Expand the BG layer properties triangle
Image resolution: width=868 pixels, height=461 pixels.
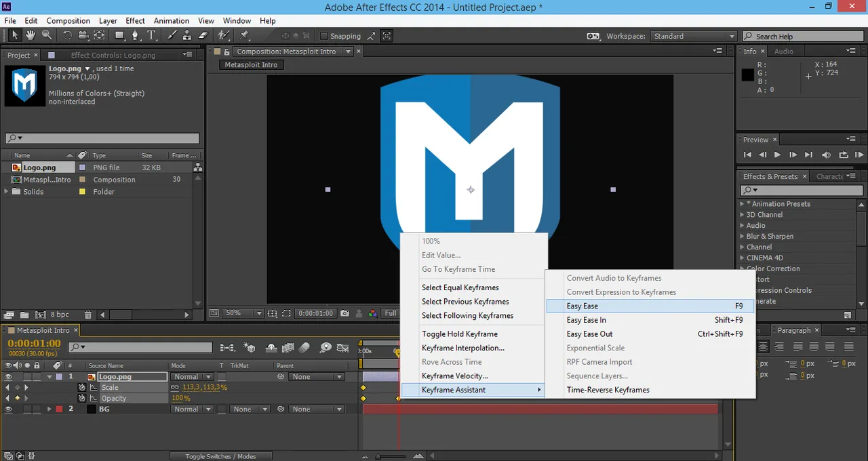[x=50, y=409]
